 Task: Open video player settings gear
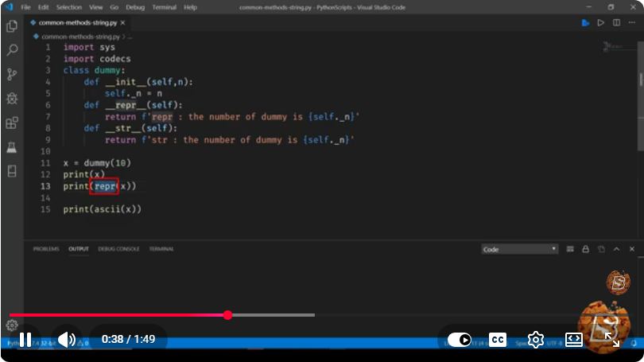pos(536,340)
